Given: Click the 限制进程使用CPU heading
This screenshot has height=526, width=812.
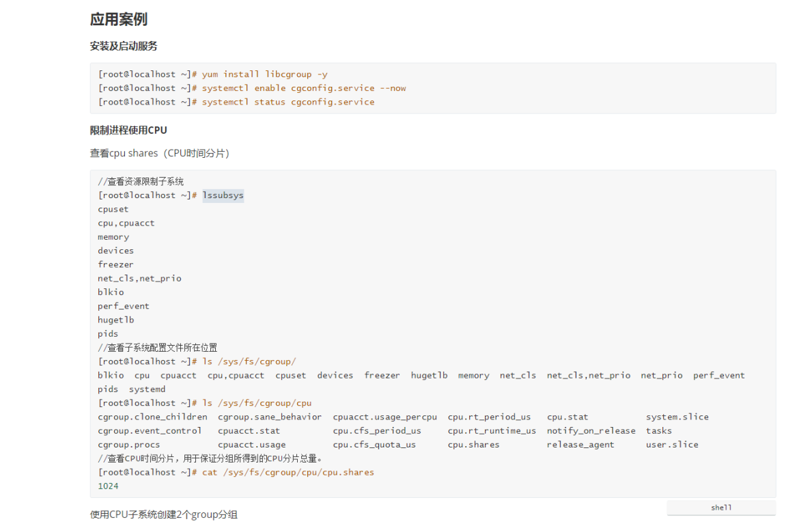Looking at the screenshot, I should coord(128,130).
